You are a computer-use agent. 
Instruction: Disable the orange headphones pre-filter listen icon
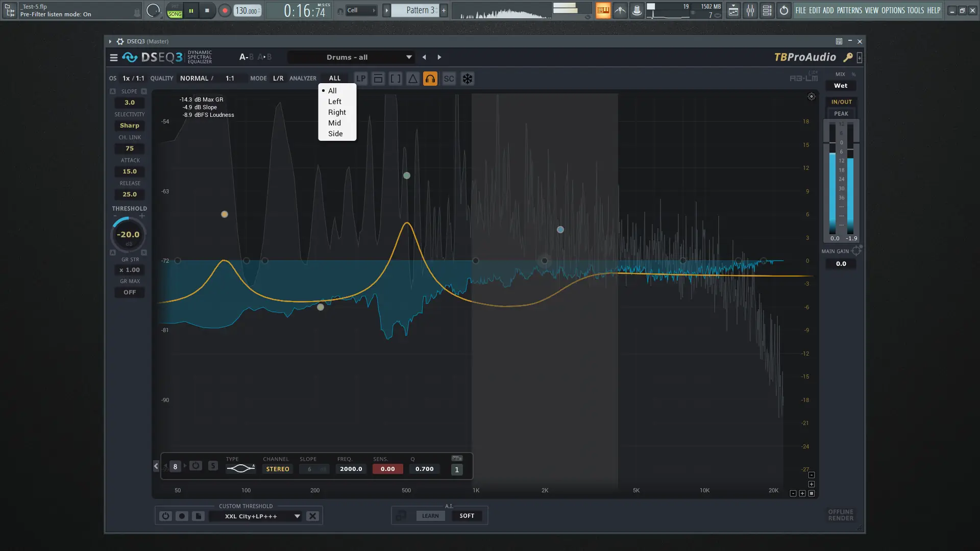pyautogui.click(x=430, y=79)
